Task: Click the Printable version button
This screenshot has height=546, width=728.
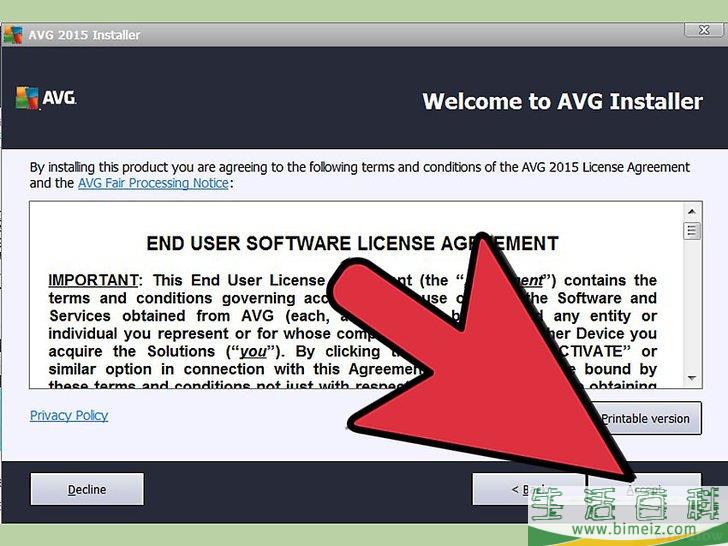Action: point(645,418)
